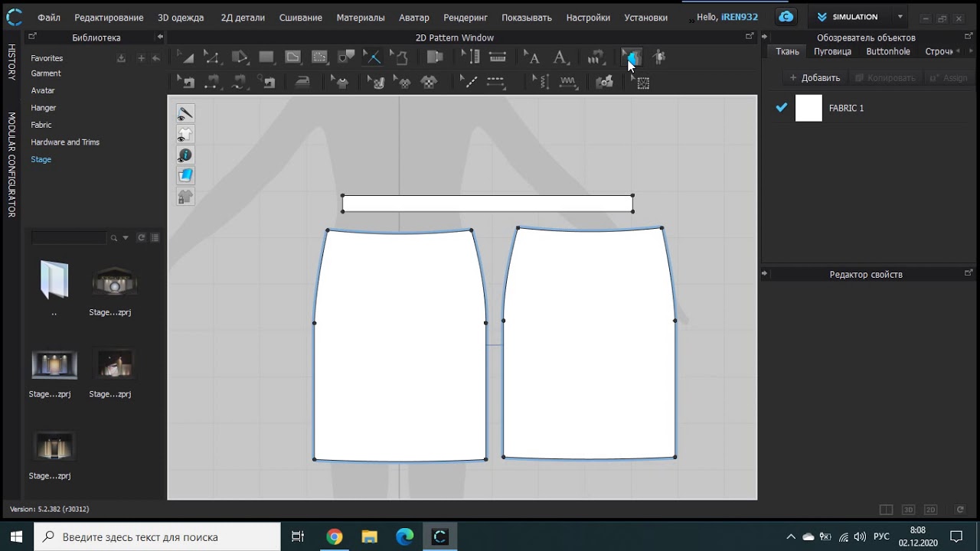Open the CLO cloud connect button
The height and width of the screenshot is (551, 980).
pyautogui.click(x=786, y=17)
